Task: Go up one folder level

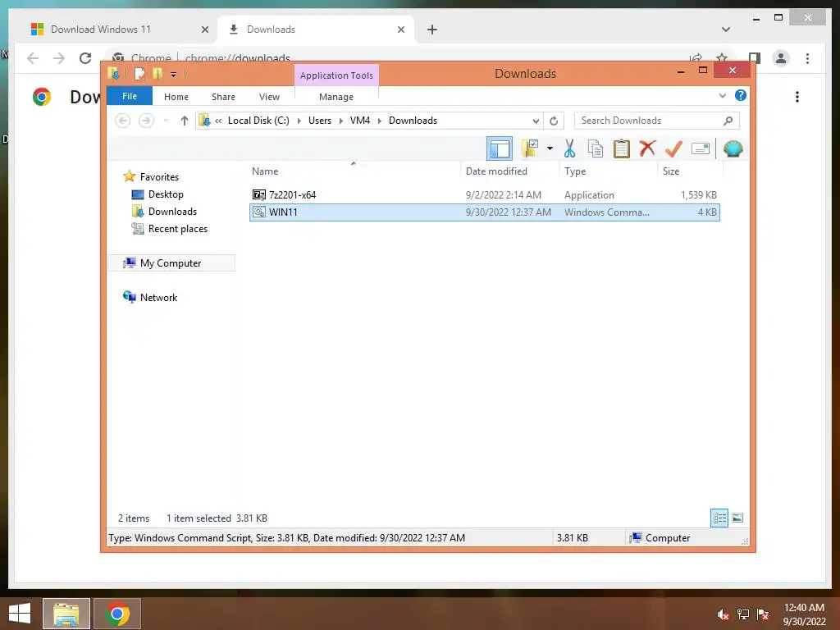Action: click(185, 121)
